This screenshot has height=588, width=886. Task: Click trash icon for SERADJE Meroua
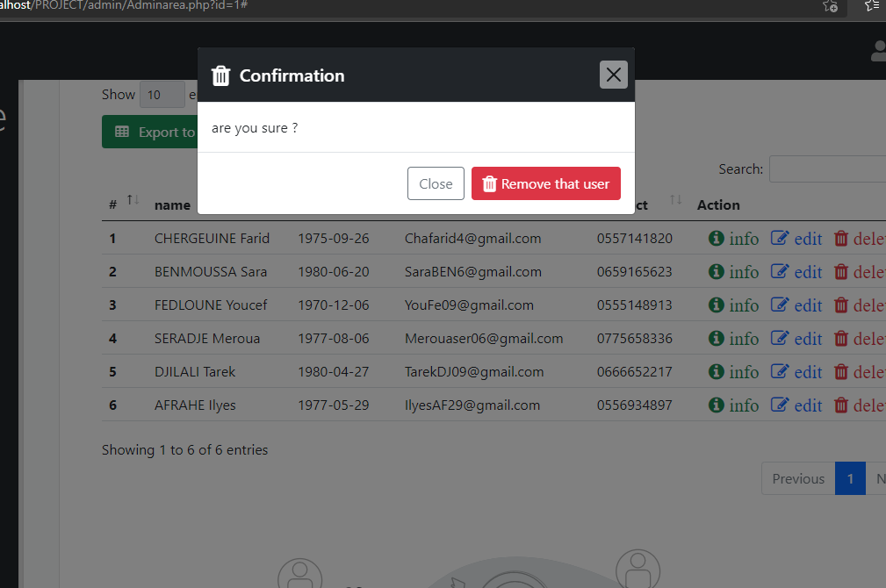[x=841, y=339]
